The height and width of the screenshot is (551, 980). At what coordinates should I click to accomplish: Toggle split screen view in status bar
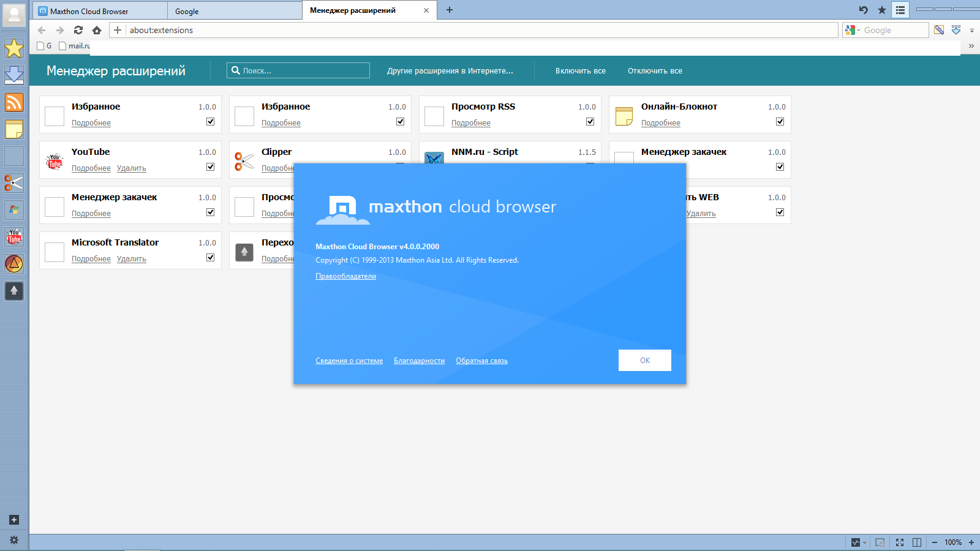click(x=917, y=542)
